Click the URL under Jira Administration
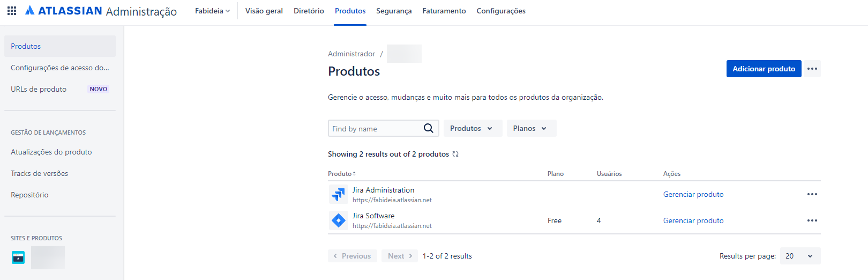Image resolution: width=868 pixels, height=280 pixels. [x=392, y=200]
